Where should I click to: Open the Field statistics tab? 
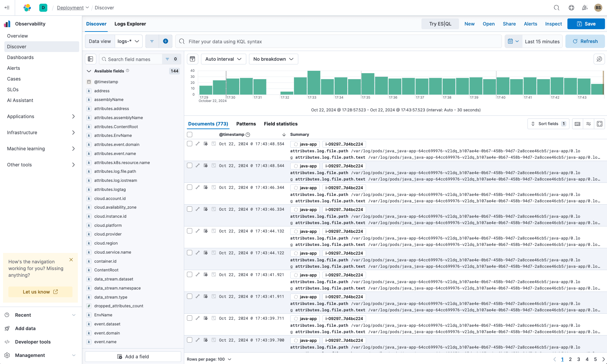click(x=281, y=124)
